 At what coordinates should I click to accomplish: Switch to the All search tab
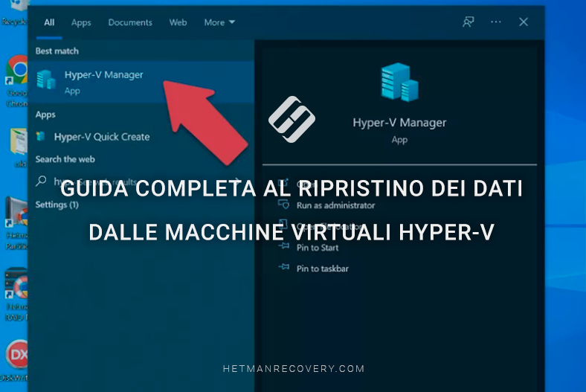coord(49,22)
